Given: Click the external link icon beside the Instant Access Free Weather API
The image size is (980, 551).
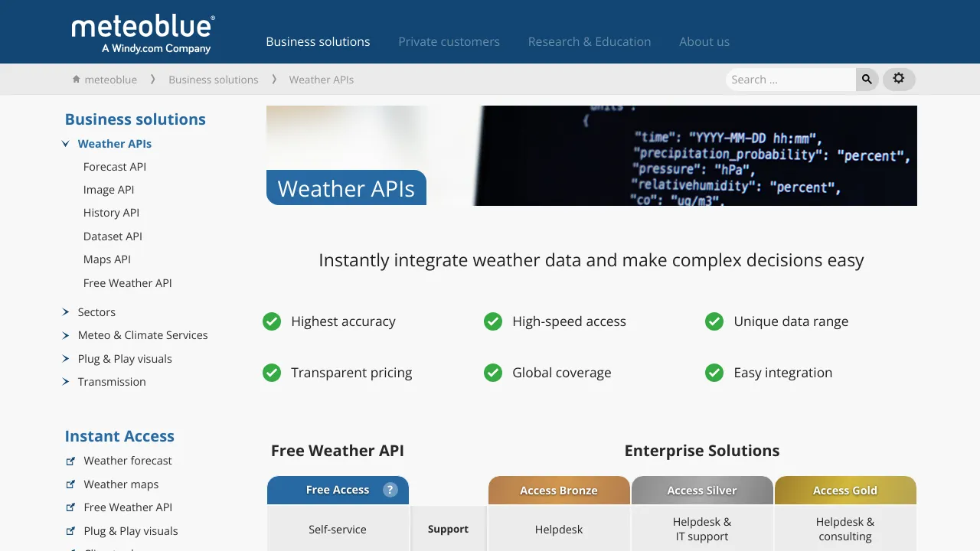Looking at the screenshot, I should pyautogui.click(x=70, y=507).
